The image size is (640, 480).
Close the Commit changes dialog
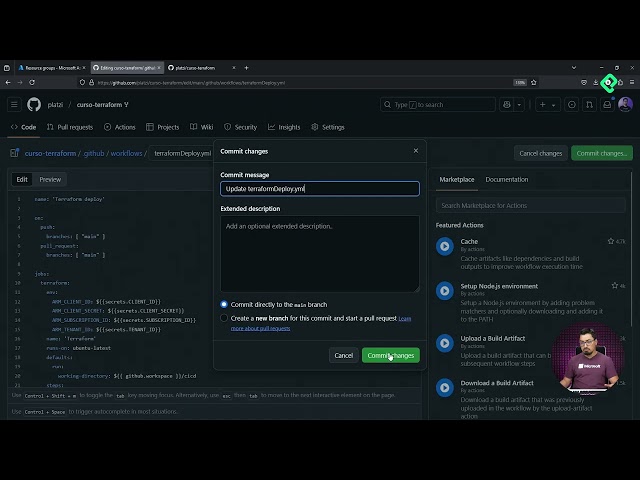click(416, 151)
